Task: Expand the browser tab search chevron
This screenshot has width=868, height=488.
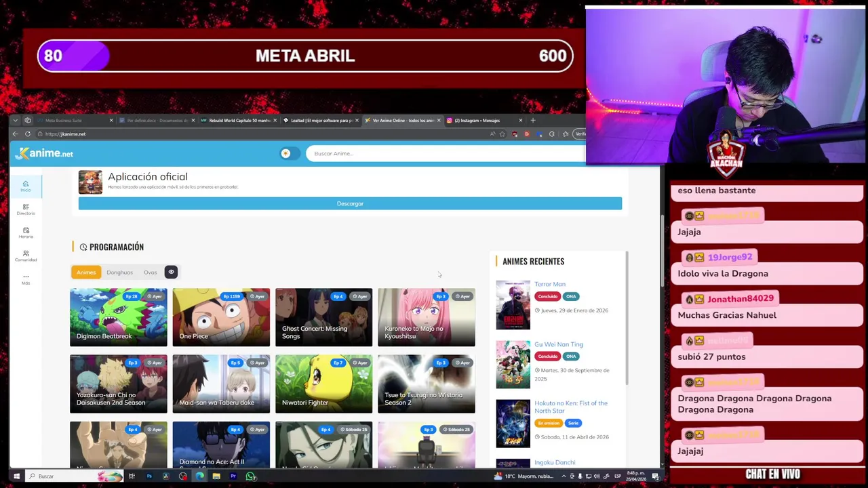Action: (16, 121)
